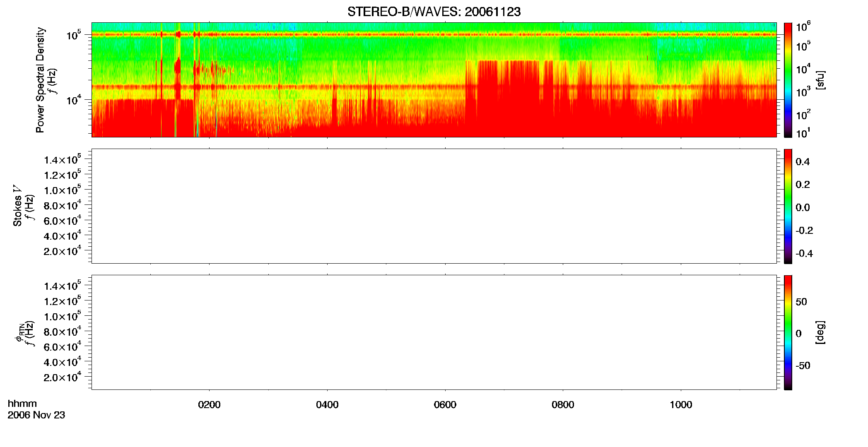Click the STEREO-B/WAVES: 20061123 plot title

(x=434, y=12)
